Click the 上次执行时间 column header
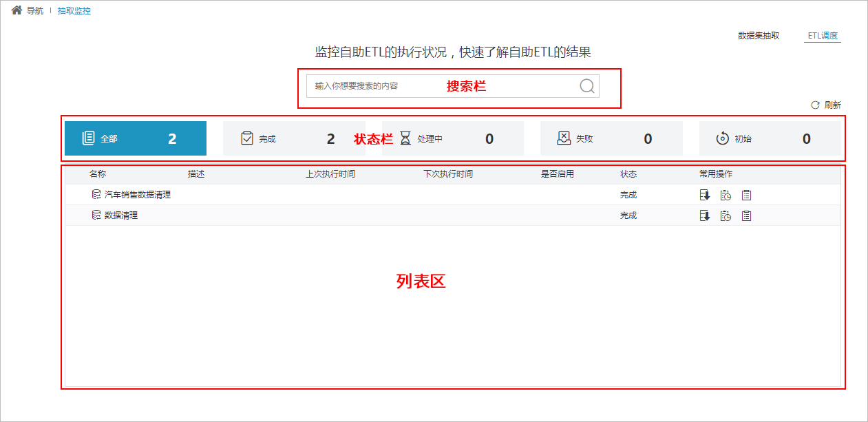The height and width of the screenshot is (422, 868). (x=330, y=174)
